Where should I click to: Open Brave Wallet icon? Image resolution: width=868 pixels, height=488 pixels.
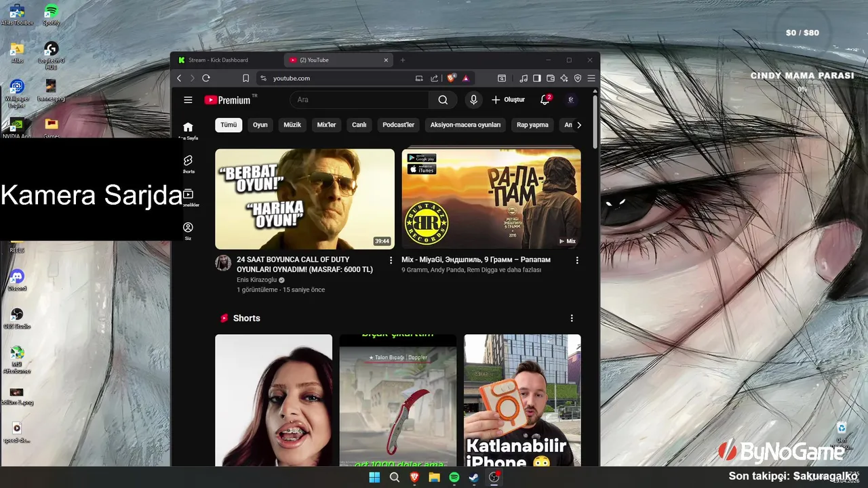[x=551, y=78]
